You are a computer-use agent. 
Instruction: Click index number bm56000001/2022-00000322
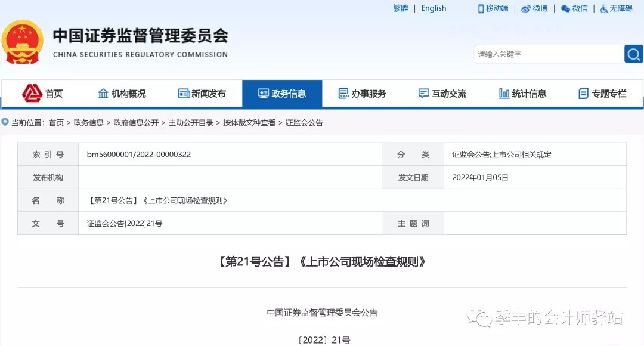139,155
